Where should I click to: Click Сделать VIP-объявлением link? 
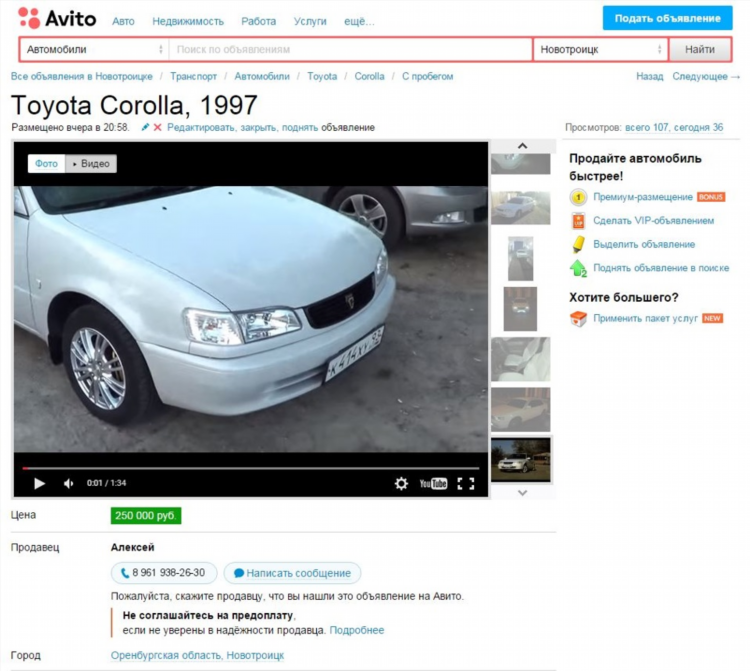click(653, 221)
